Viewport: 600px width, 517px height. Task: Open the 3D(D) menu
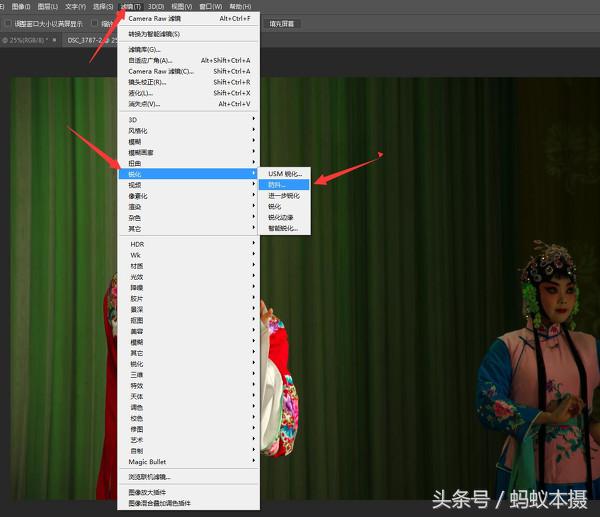156,7
